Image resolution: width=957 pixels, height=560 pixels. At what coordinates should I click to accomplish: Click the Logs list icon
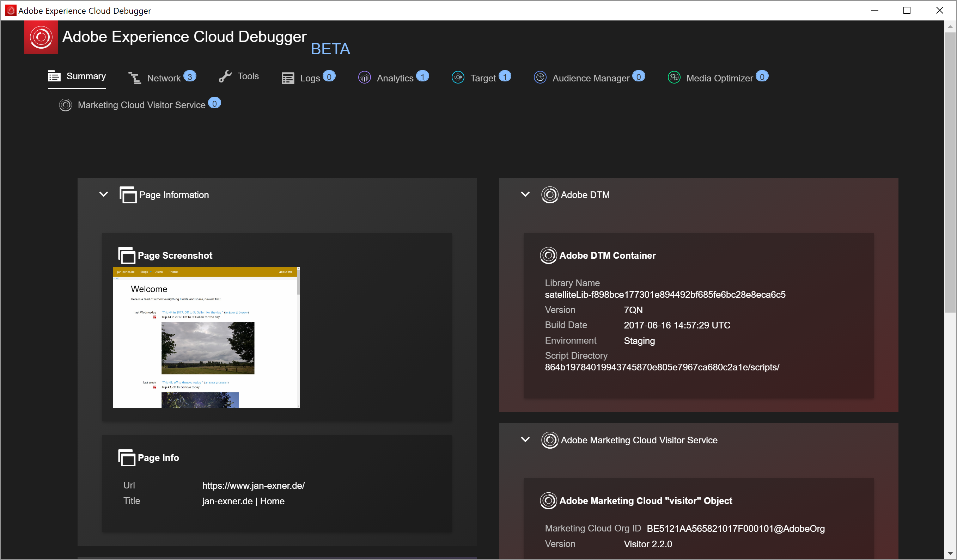pos(287,78)
